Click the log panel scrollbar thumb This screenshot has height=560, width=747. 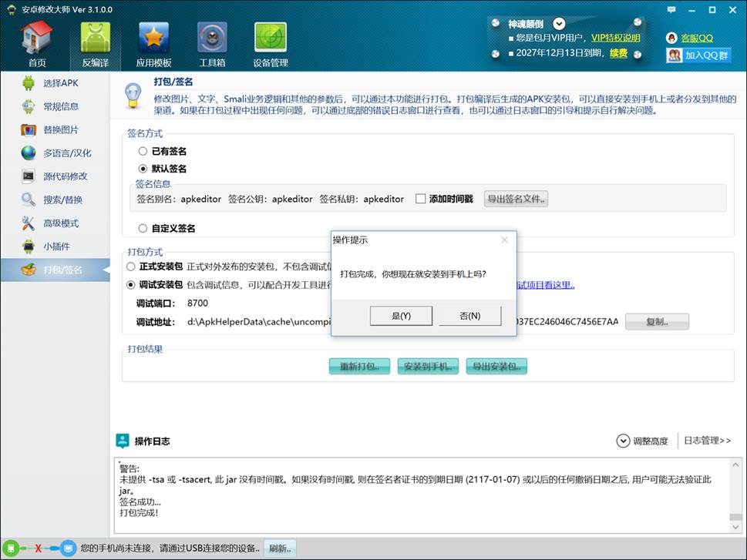coord(735,517)
